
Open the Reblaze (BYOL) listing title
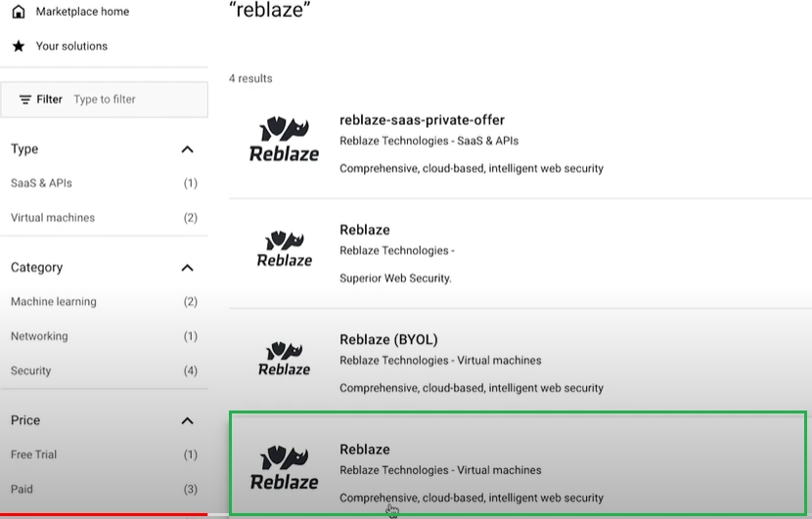point(388,339)
